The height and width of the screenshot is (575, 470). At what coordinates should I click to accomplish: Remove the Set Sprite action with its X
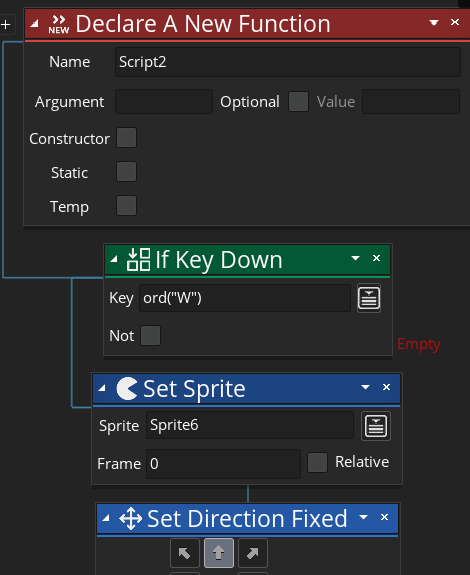coord(386,387)
